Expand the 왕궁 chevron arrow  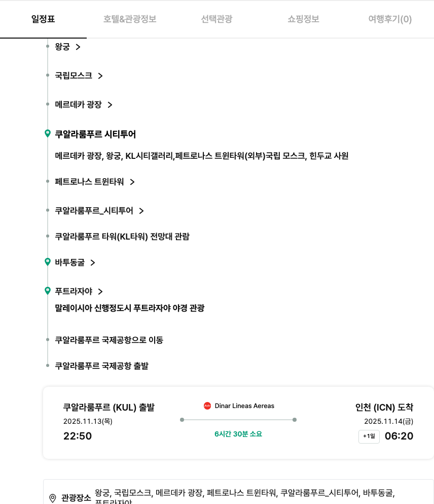[78, 47]
